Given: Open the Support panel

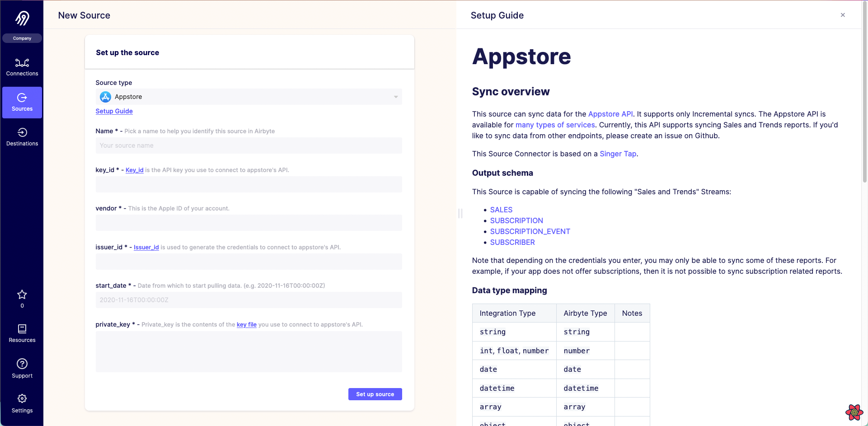Looking at the screenshot, I should click(22, 368).
